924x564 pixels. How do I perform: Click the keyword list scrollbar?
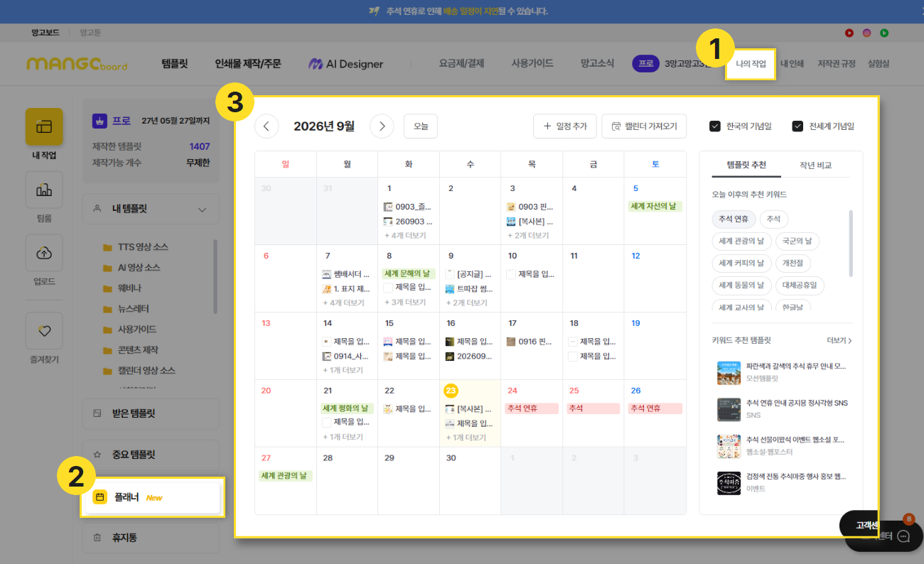(x=851, y=243)
